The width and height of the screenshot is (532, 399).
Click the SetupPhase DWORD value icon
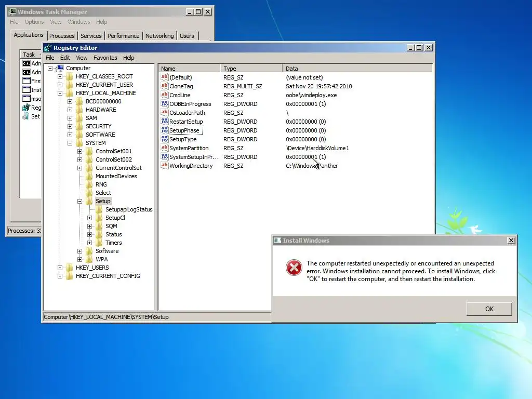click(x=165, y=130)
